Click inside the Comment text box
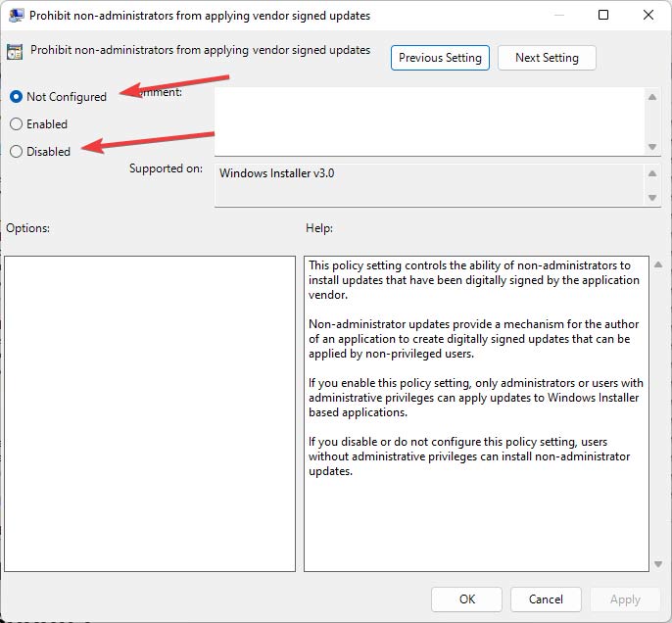672x623 pixels. tap(429, 121)
